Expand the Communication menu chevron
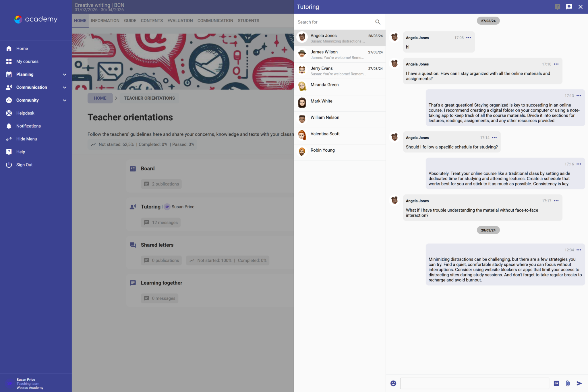588x392 pixels. 65,88
